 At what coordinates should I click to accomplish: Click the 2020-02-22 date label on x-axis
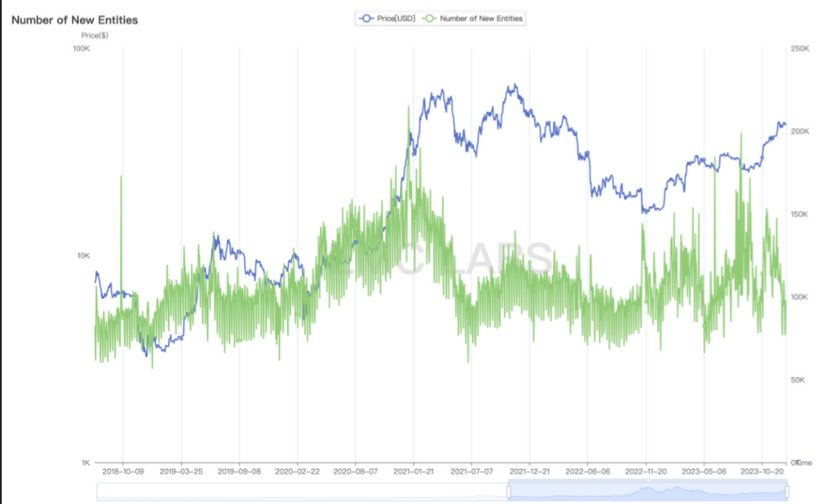pyautogui.click(x=297, y=471)
